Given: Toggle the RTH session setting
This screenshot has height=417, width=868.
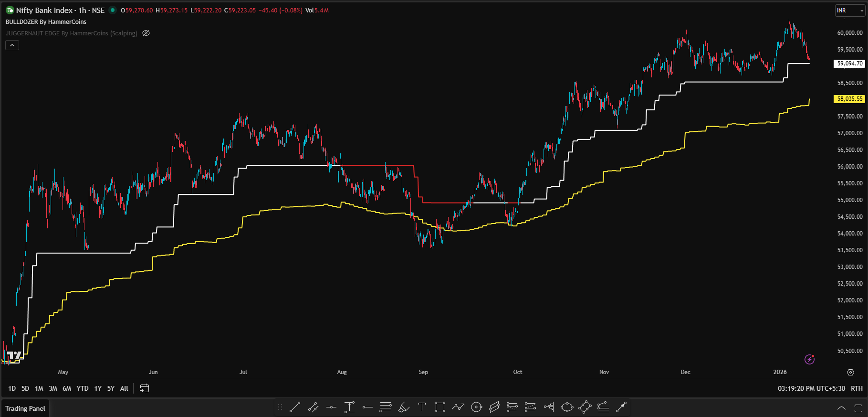Looking at the screenshot, I should click(857, 388).
